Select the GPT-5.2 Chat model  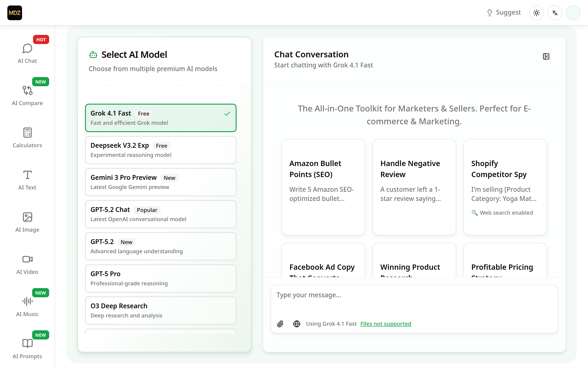click(161, 214)
